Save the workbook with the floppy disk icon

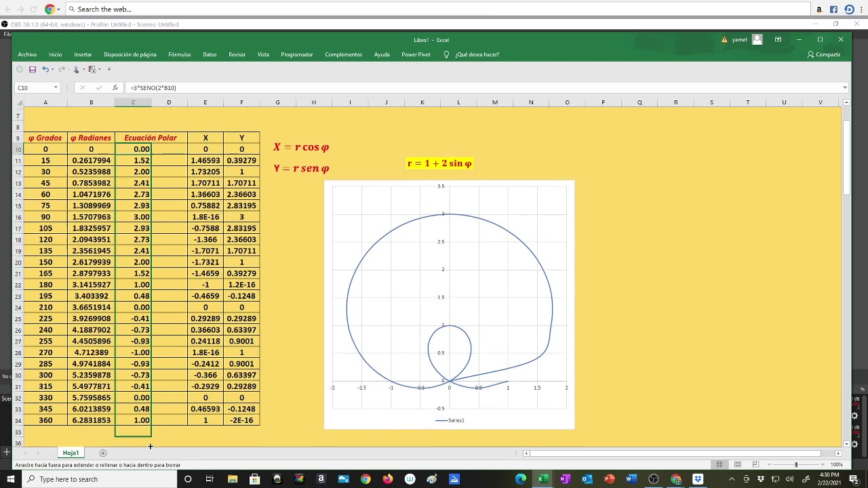pos(32,69)
